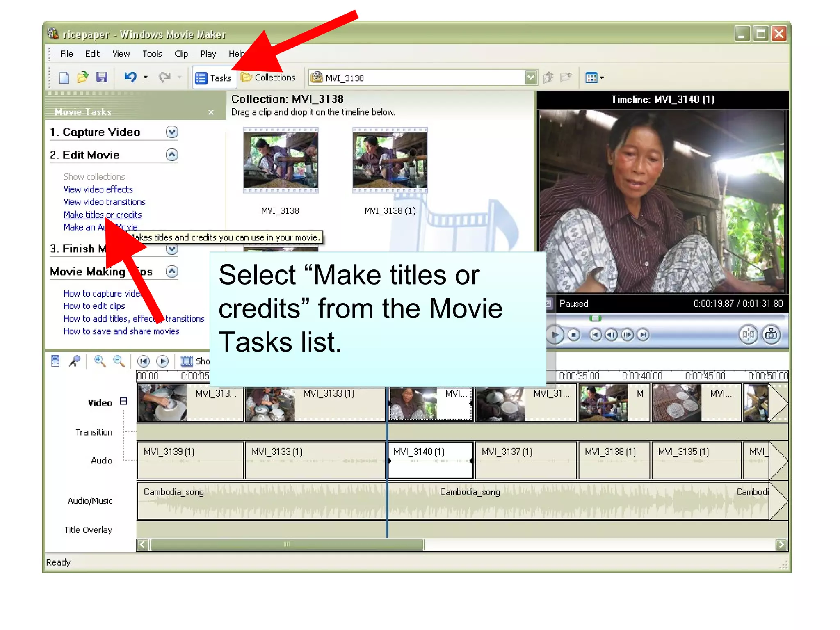Open the Play menu
The width and height of the screenshot is (840, 630).
(x=208, y=54)
